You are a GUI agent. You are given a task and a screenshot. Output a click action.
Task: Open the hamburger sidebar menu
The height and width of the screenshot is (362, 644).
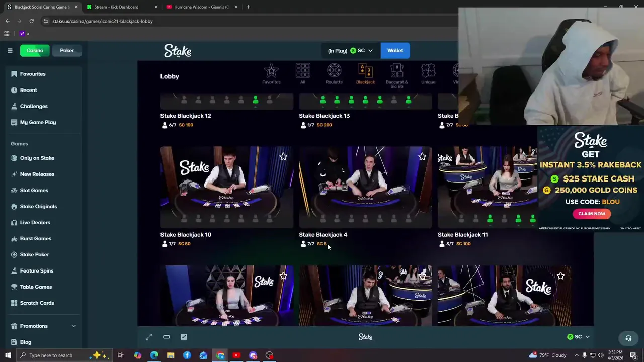pyautogui.click(x=10, y=50)
